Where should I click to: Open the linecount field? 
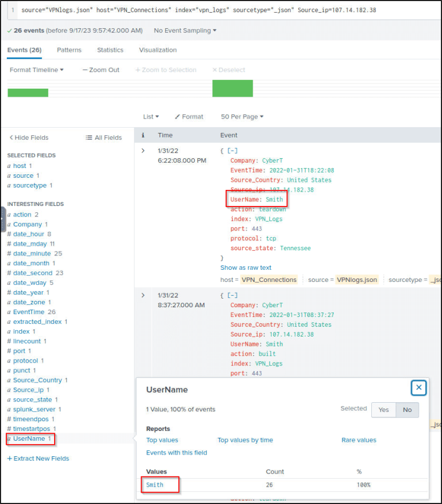click(x=27, y=341)
